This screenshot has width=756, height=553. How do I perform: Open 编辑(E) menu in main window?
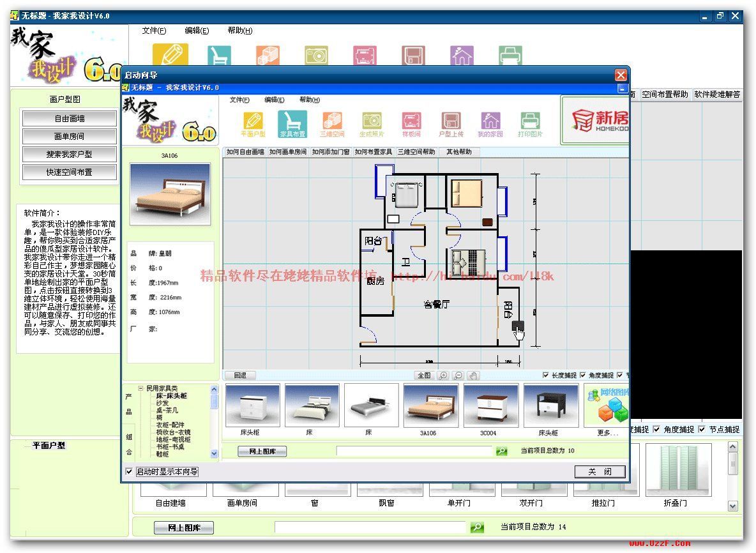tap(197, 31)
